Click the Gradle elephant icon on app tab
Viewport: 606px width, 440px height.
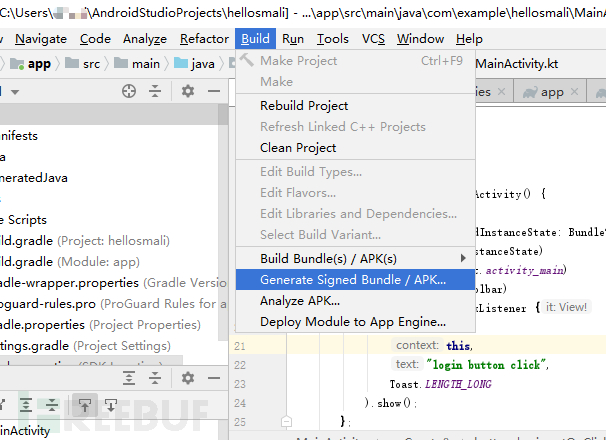(x=530, y=92)
